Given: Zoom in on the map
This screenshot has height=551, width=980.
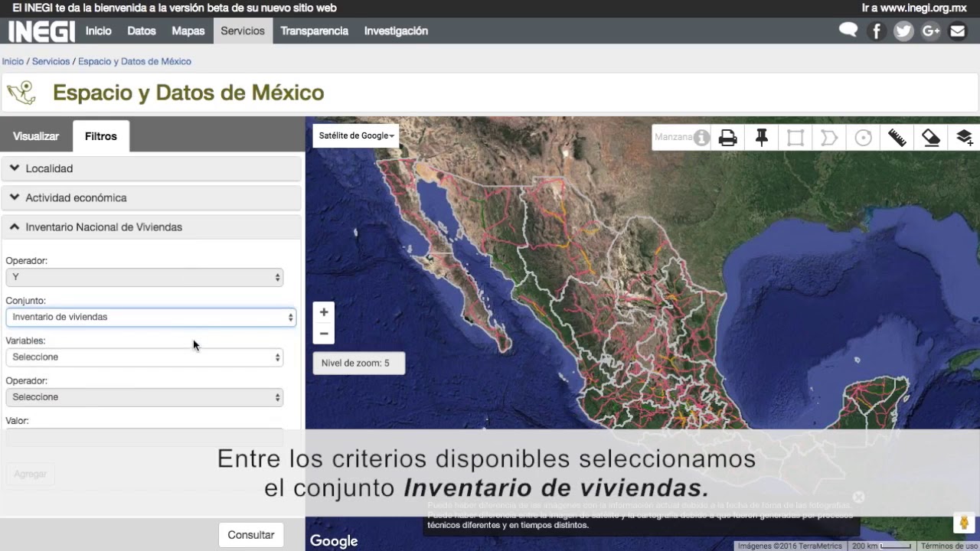Looking at the screenshot, I should 324,312.
